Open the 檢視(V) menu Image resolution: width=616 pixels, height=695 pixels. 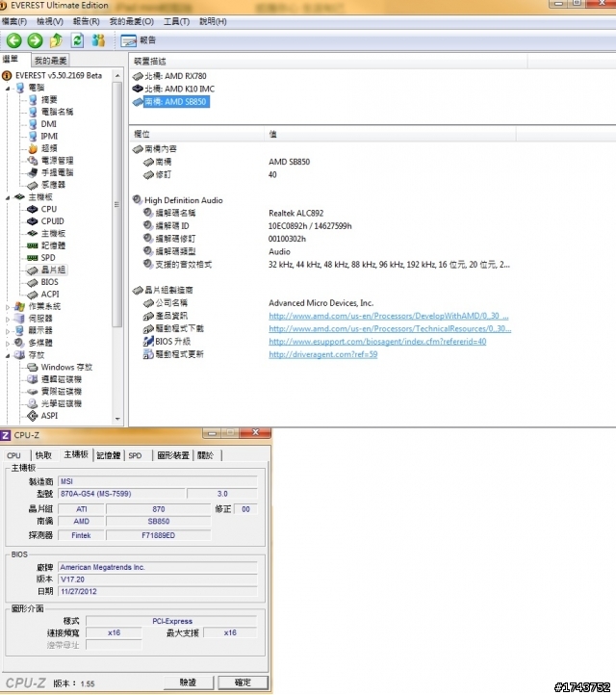tap(50, 21)
